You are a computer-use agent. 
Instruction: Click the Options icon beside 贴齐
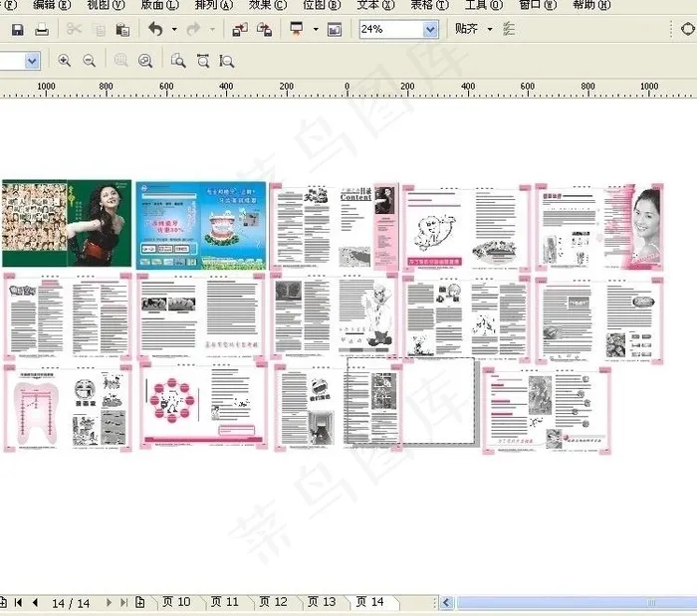(510, 30)
